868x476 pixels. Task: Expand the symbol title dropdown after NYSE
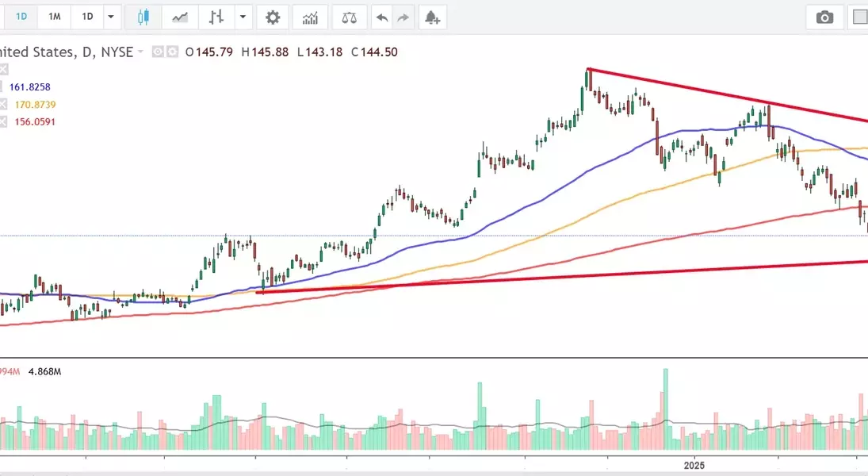141,52
